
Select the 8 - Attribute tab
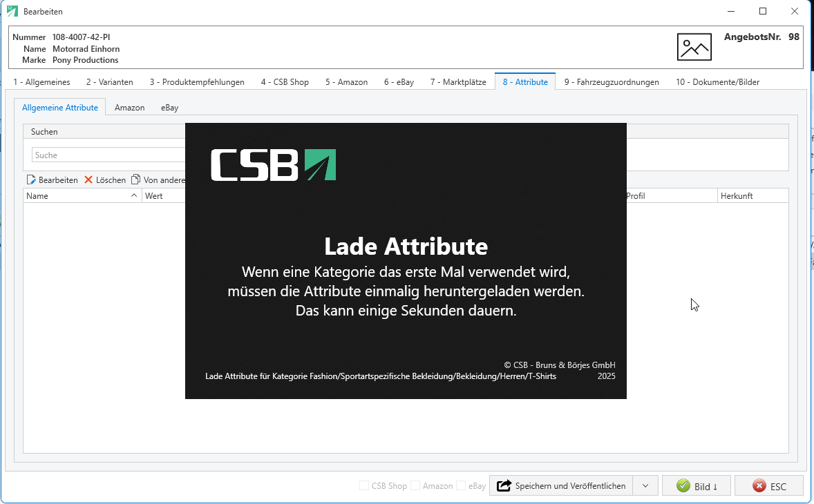click(525, 82)
